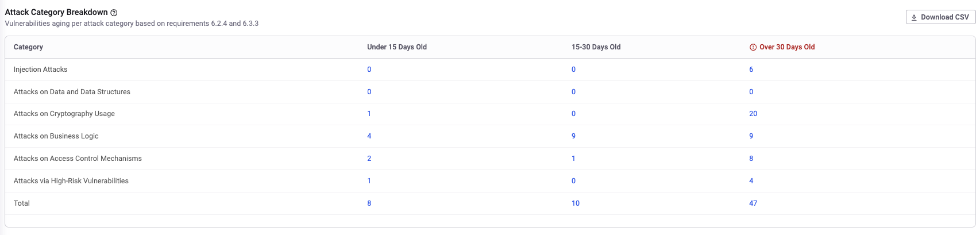Open Cryptography Usage under 15 days count 1
This screenshot has height=235, width=980.
(369, 114)
